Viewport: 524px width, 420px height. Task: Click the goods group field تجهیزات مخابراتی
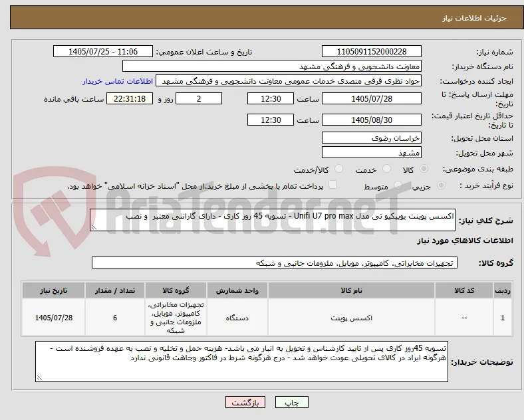pos(275,262)
